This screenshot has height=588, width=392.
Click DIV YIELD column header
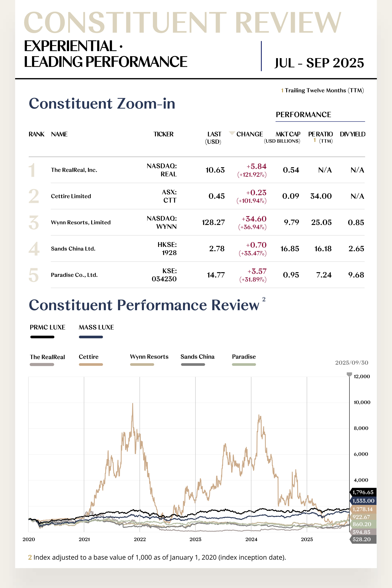(352, 134)
